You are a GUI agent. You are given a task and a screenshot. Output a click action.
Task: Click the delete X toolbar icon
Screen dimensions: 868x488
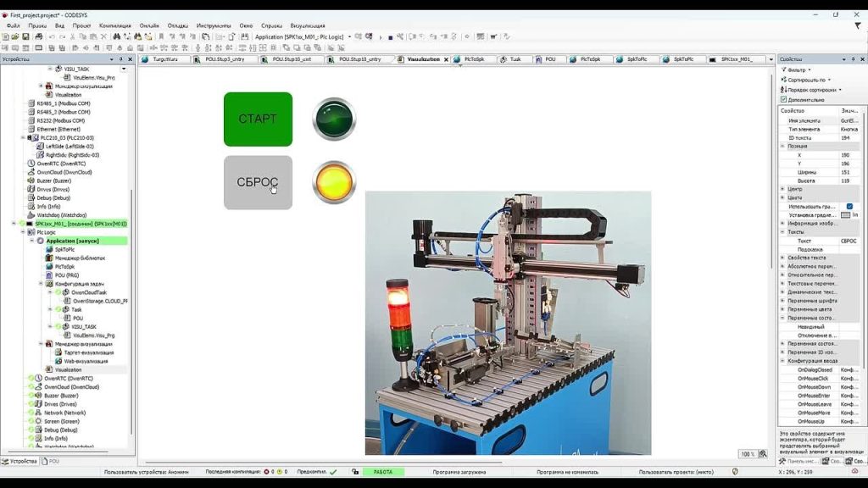pos(103,36)
